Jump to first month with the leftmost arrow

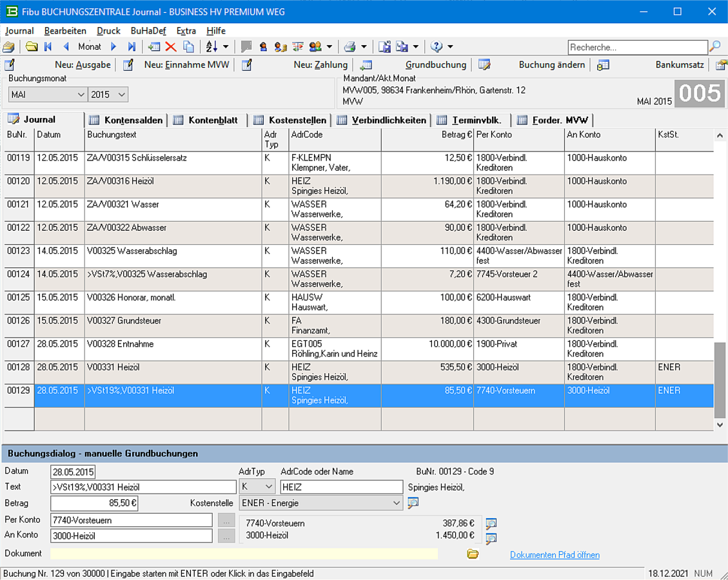(48, 46)
